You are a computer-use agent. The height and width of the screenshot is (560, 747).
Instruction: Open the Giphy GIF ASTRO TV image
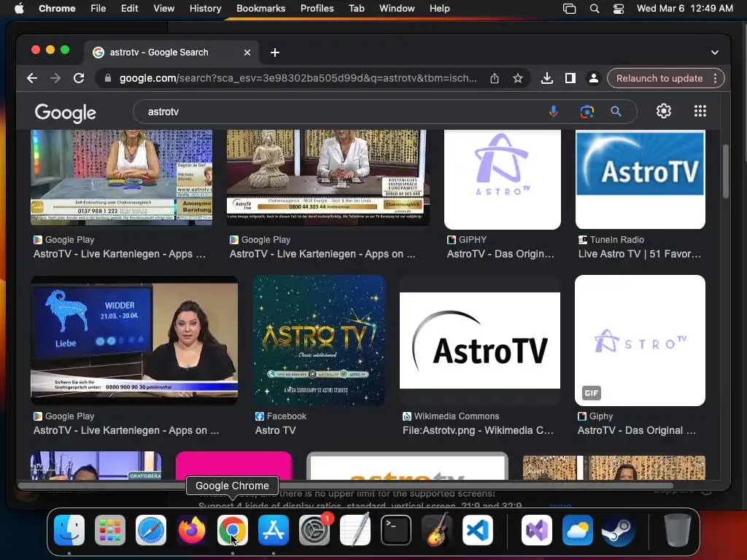pos(640,340)
